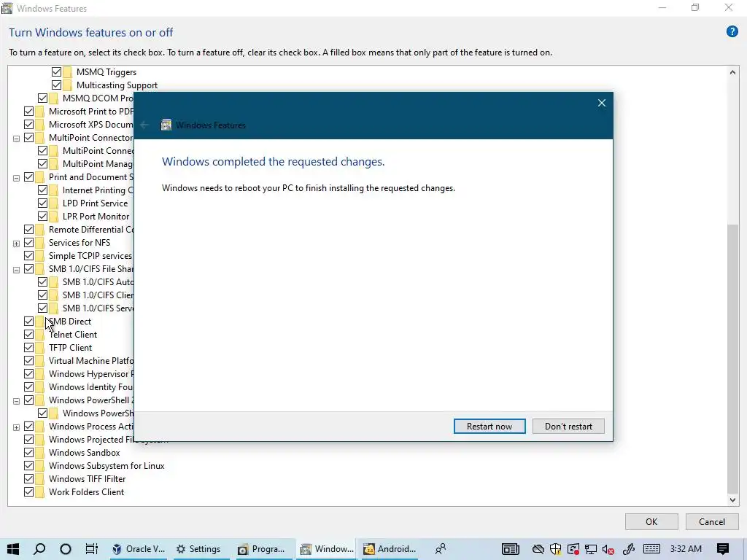Click the network tray icon
Viewport: 747px width, 560px height.
(591, 549)
